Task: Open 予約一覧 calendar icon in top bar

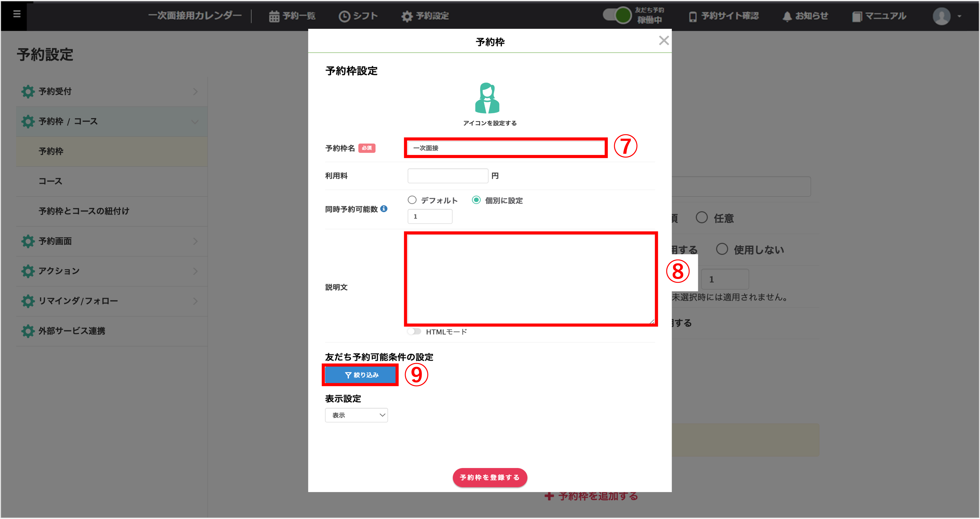Action: coord(274,16)
